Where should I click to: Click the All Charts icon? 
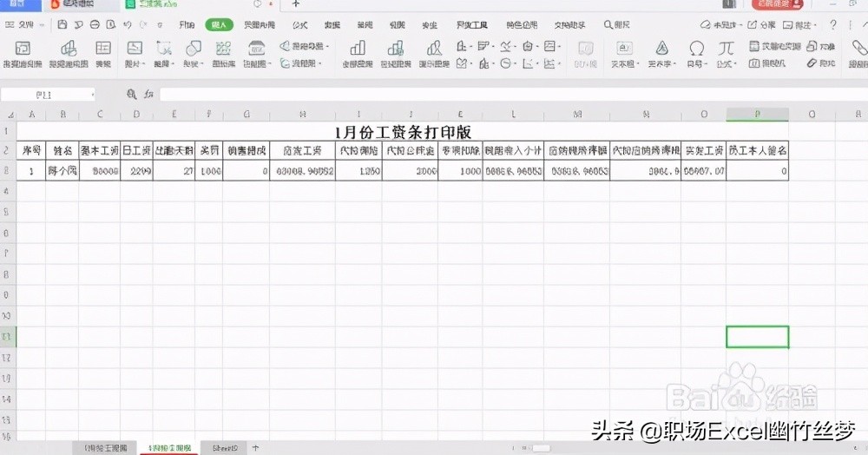pos(357,52)
